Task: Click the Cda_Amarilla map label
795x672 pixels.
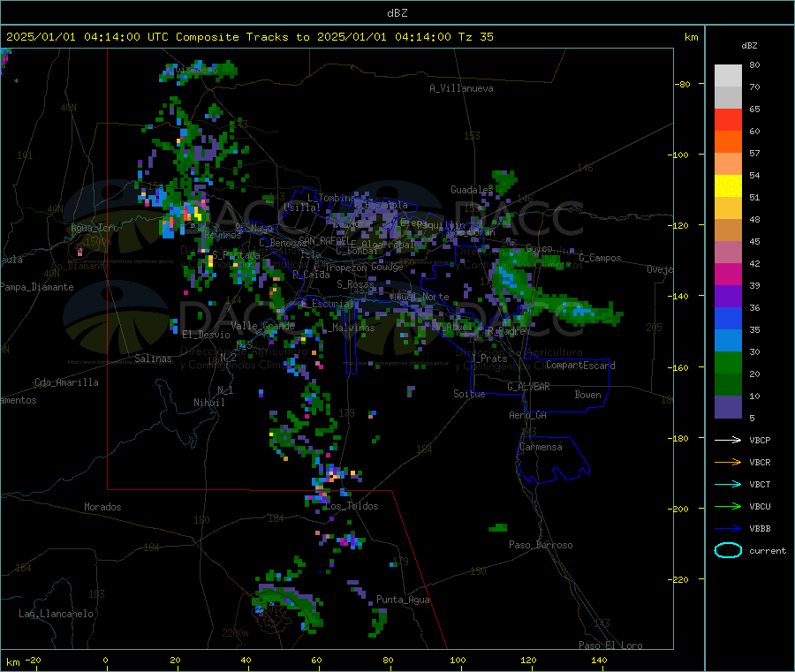Action: pos(66,382)
